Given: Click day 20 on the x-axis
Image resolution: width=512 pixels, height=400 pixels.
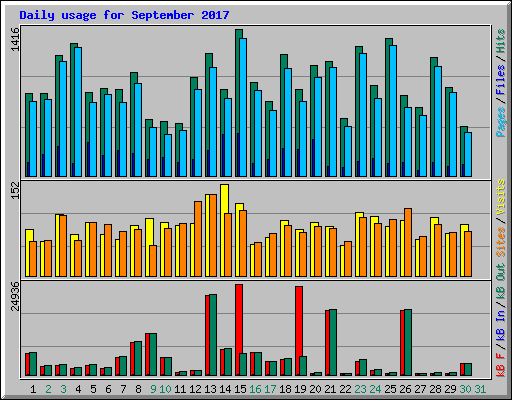Looking at the screenshot, I should coord(315,389).
